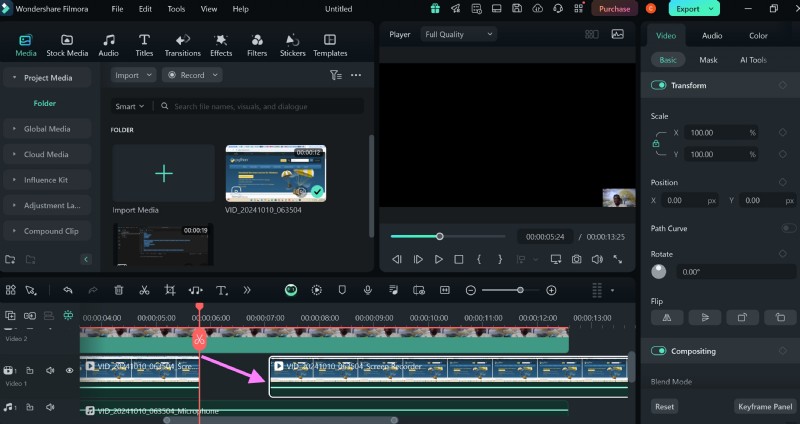Toggle the Transform switch

coord(658,85)
